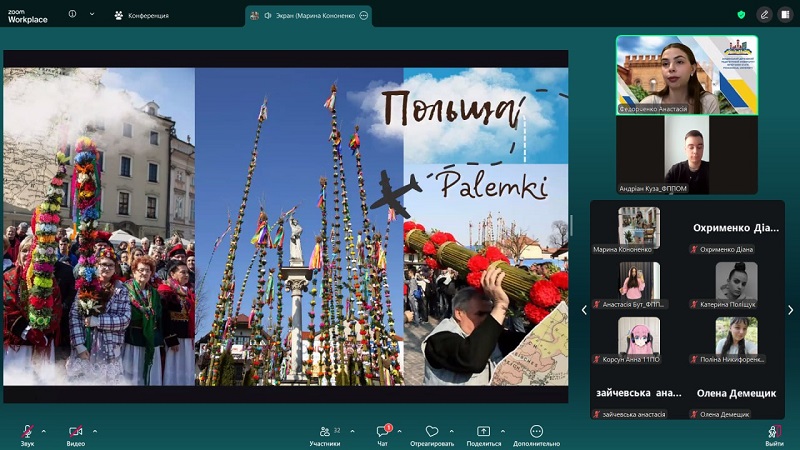This screenshot has height=450, width=800.
Task: Open the Участники participants panel
Action: coord(324,432)
